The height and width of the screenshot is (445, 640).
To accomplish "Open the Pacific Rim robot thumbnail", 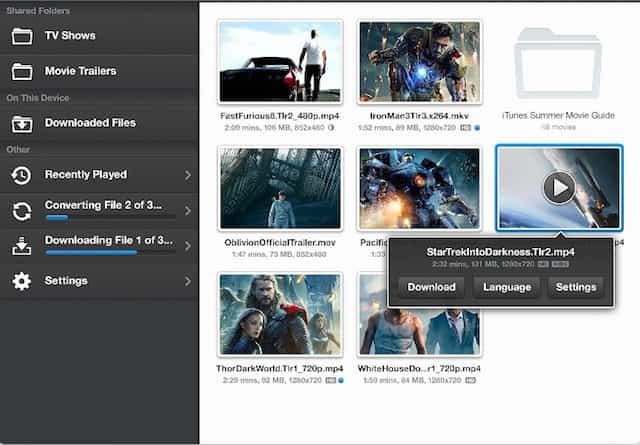I will 420,188.
